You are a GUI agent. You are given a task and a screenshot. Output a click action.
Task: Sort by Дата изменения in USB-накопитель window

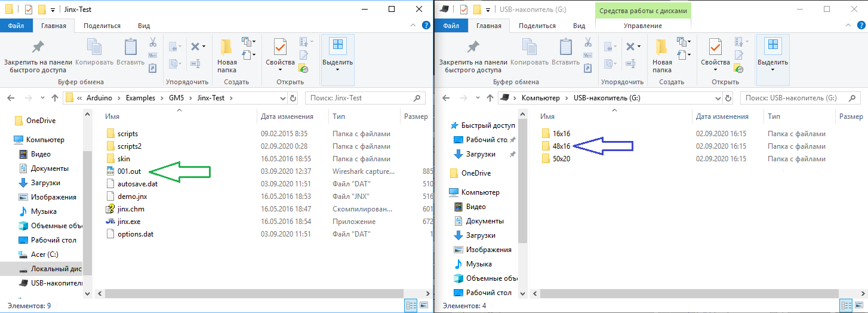[x=722, y=116]
